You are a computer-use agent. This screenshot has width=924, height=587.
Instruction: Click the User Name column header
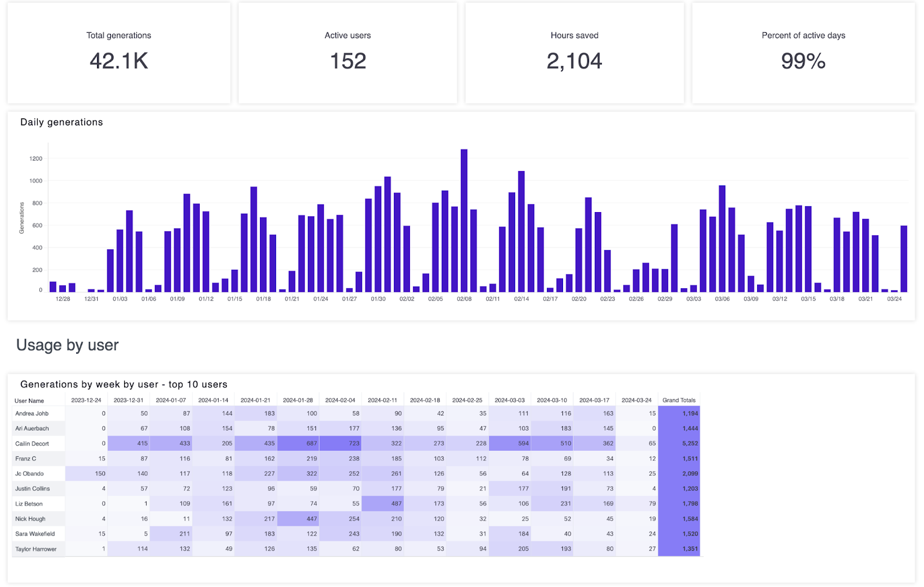point(30,400)
